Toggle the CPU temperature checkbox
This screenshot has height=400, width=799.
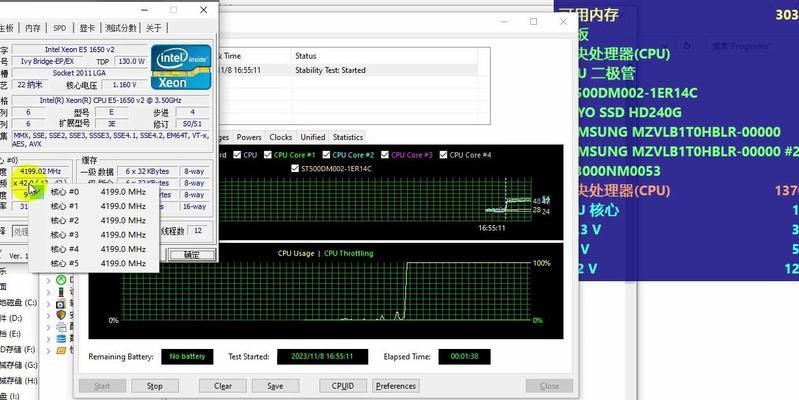click(236, 155)
